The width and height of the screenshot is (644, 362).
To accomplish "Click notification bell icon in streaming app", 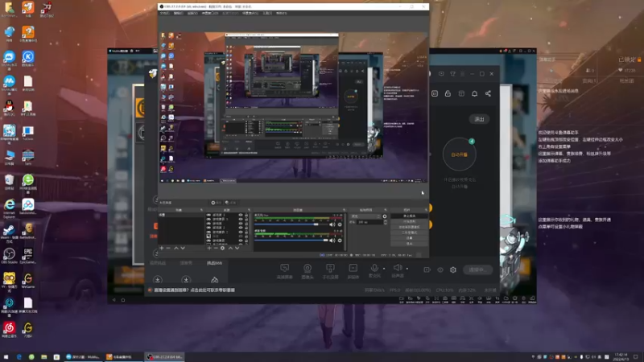I will (474, 93).
